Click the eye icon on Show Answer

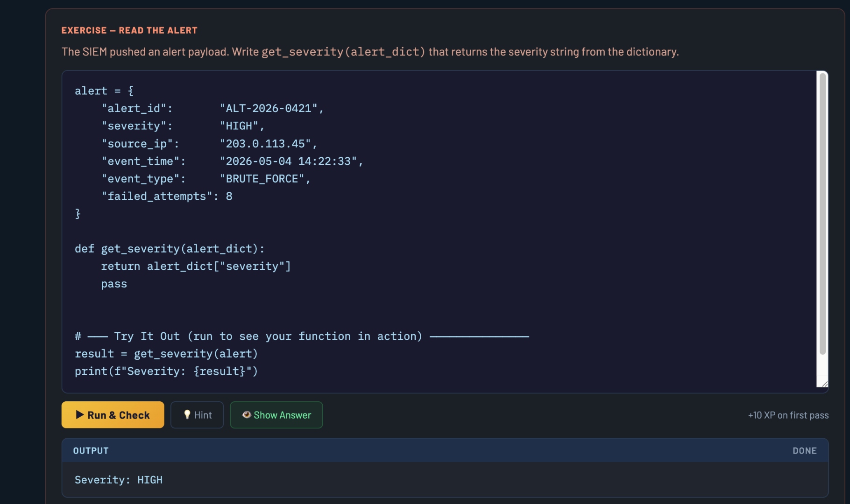point(247,414)
